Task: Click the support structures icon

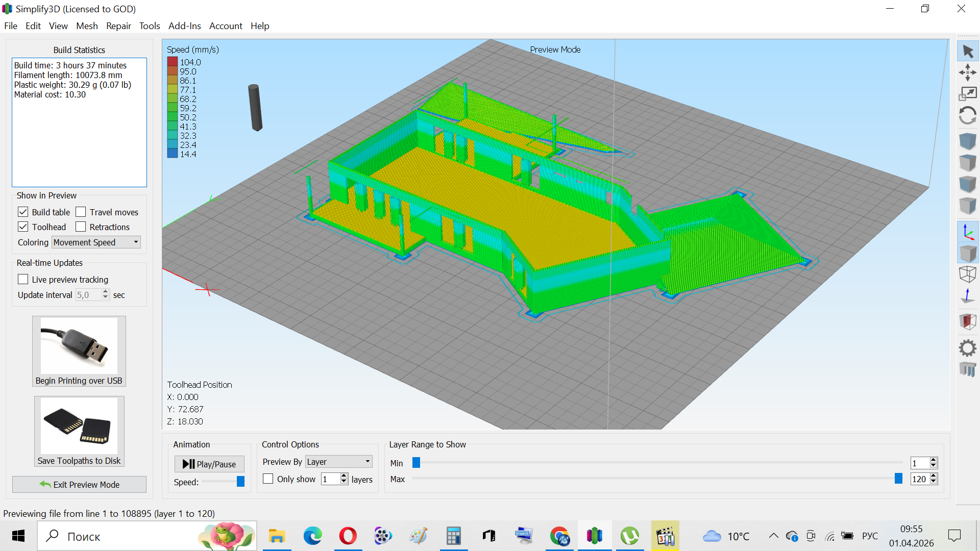Action: 967,369
